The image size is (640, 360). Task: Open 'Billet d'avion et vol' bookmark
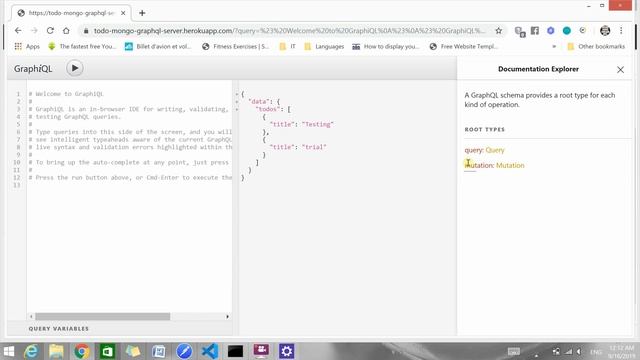pos(158,47)
